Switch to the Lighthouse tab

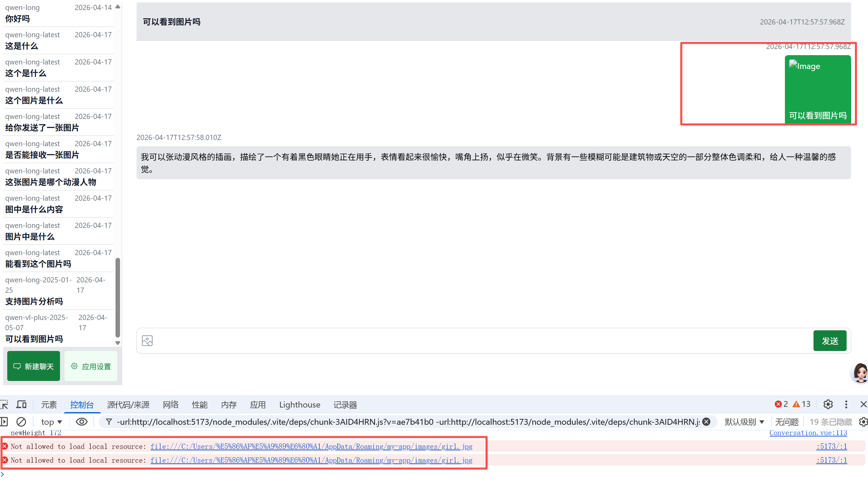point(299,404)
